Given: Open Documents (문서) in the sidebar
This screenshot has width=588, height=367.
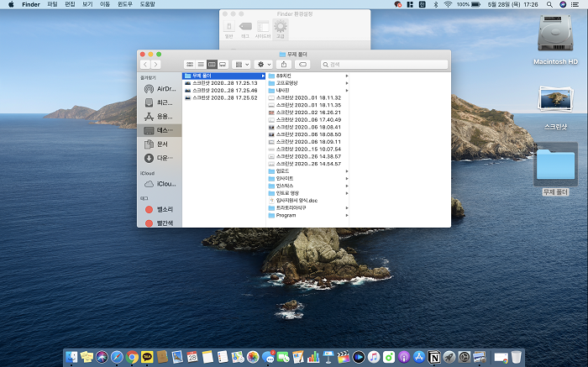Looking at the screenshot, I should 160,144.
